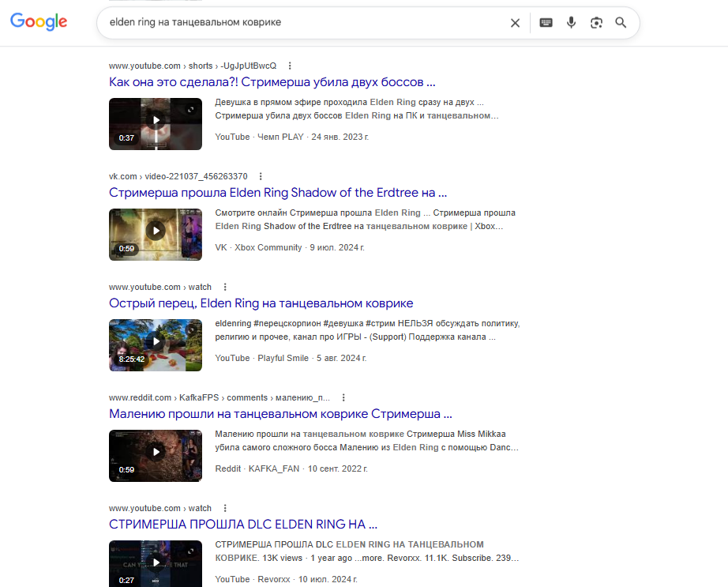Click snippet text Смотрите онлайн Стримерша прошла
The image size is (728, 587).
pos(294,213)
